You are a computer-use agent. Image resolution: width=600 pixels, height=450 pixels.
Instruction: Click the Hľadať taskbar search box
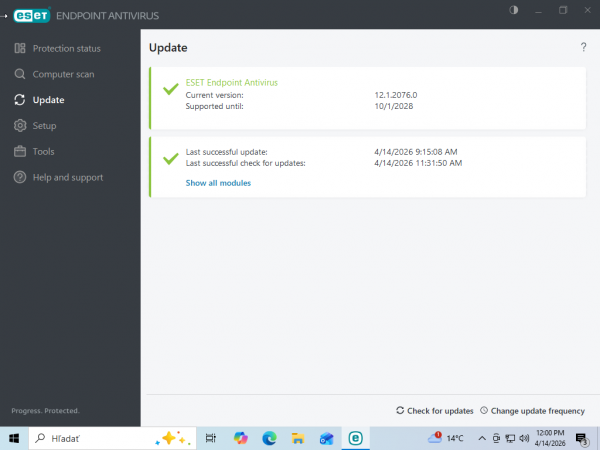(x=112, y=438)
